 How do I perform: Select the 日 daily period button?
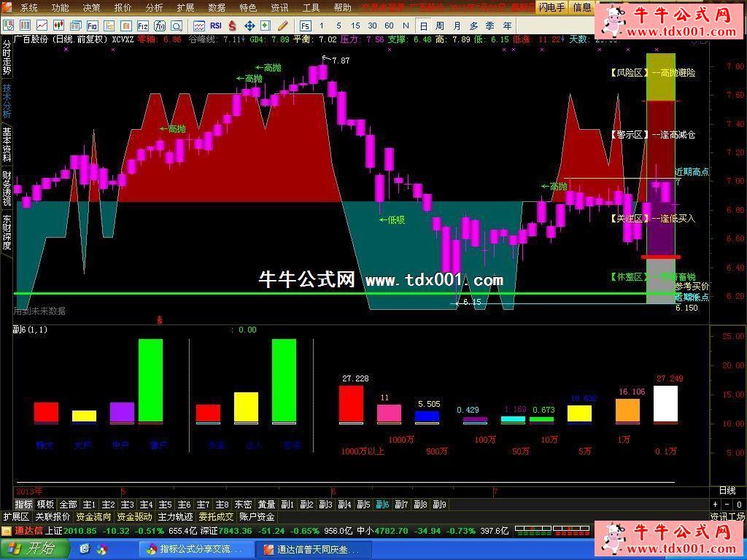click(x=424, y=26)
